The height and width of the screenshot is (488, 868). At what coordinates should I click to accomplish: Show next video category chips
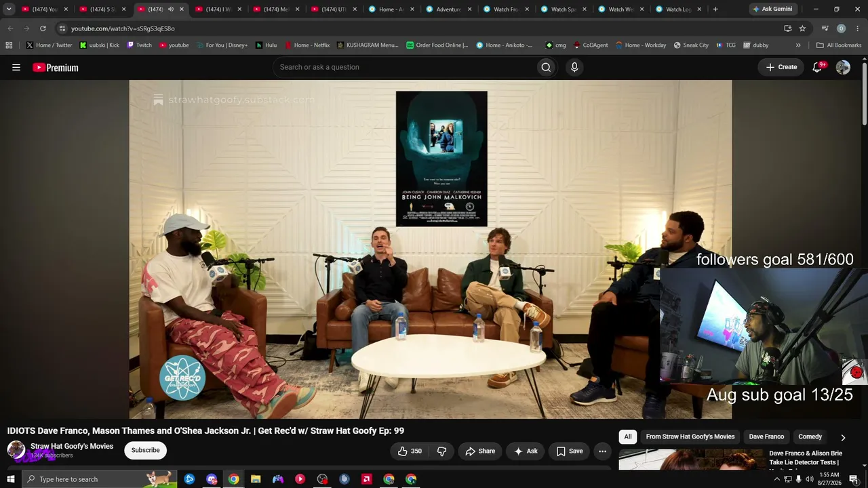[843, 437]
